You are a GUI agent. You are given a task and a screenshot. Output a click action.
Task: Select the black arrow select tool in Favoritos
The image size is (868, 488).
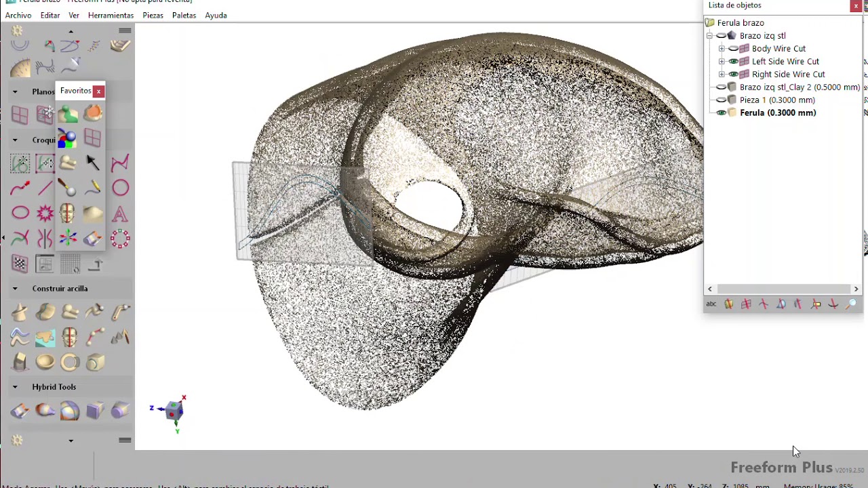pos(93,163)
